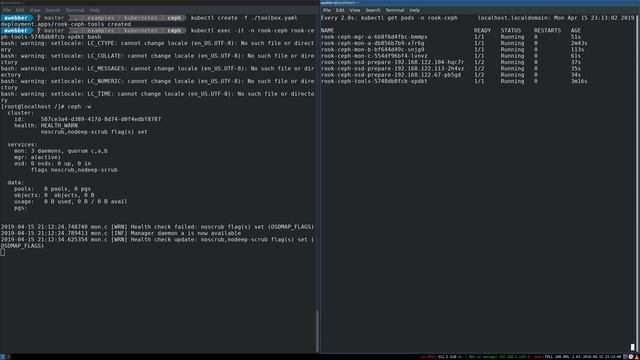Click pod rook-ceph-osd-prepare-192.168.122.104 row
Viewport: 640px width, 360px height.
tap(454, 62)
